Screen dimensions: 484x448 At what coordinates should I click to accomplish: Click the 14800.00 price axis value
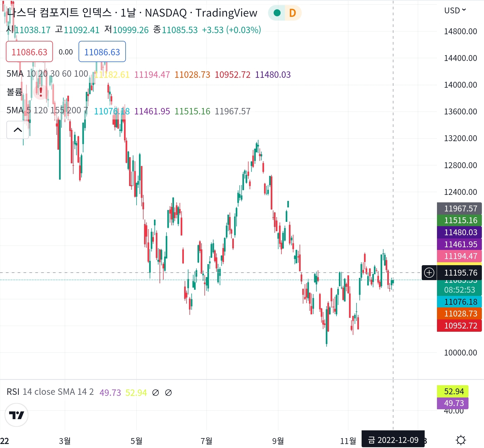tap(460, 31)
